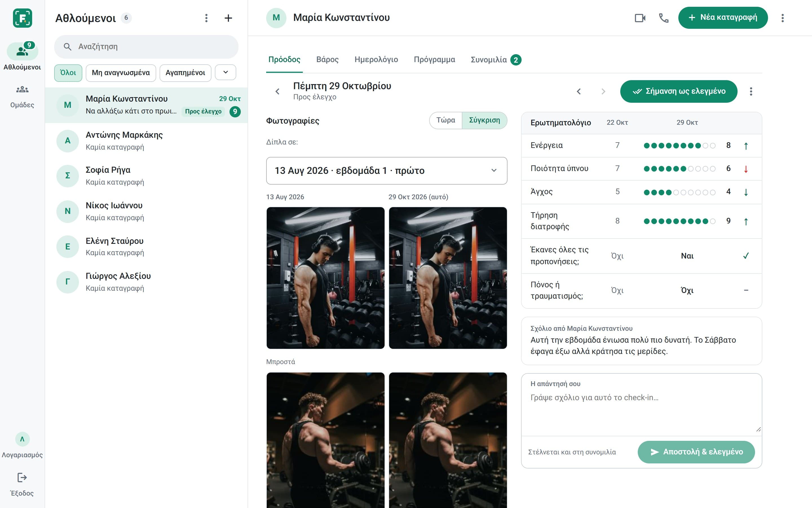Select athlete Γιώργος Αλεξίου
This screenshot has width=812, height=508.
[146, 282]
